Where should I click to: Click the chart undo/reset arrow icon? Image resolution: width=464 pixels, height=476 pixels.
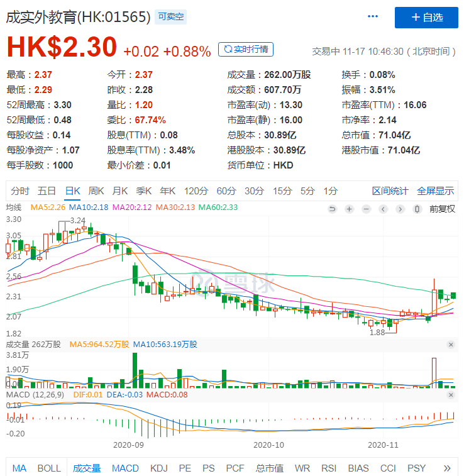coord(333,209)
